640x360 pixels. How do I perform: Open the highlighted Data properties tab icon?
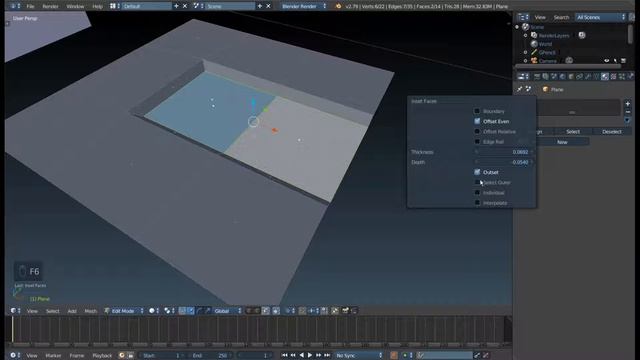tap(604, 76)
